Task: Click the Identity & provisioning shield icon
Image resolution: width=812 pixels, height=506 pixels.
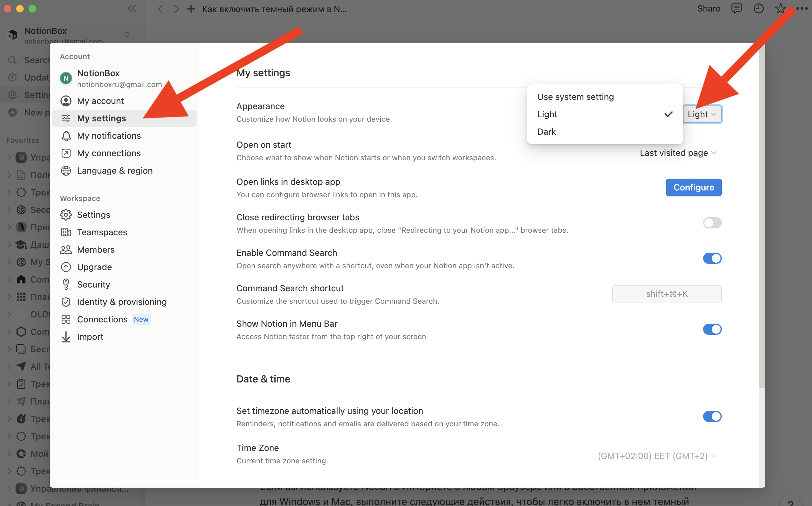Action: pyautogui.click(x=66, y=302)
